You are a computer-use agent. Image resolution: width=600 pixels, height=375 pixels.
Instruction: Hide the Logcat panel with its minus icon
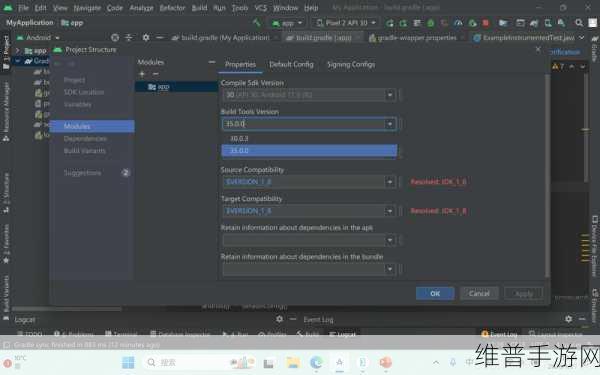(x=293, y=319)
